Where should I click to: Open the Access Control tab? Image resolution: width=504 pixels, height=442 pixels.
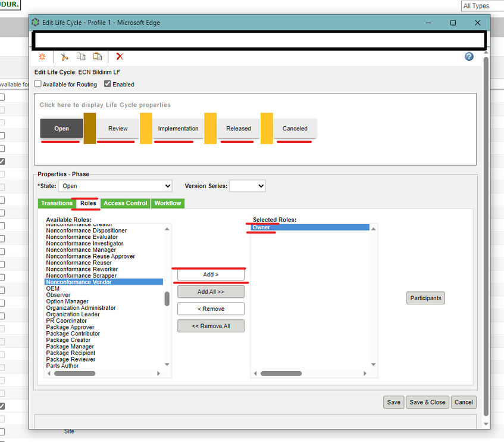click(125, 203)
